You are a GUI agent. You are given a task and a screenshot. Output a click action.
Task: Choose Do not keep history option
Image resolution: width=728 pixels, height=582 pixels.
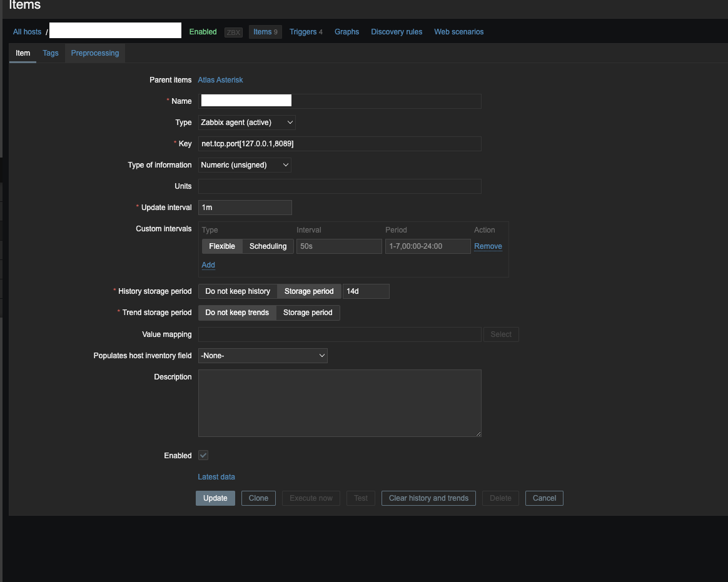[x=238, y=291]
